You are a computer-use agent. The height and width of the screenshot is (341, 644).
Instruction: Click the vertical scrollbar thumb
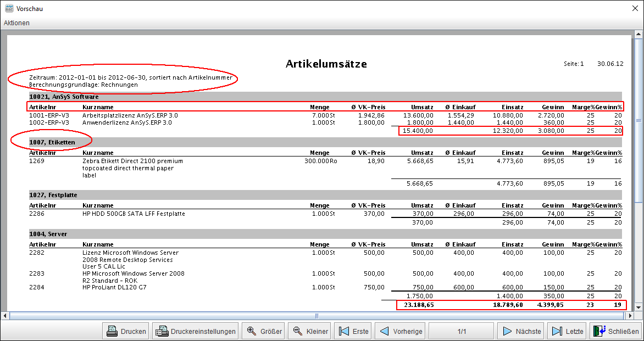[639, 121]
